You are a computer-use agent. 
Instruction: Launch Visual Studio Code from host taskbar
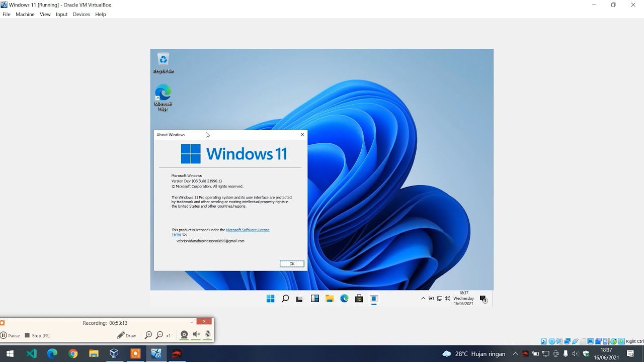click(32, 353)
